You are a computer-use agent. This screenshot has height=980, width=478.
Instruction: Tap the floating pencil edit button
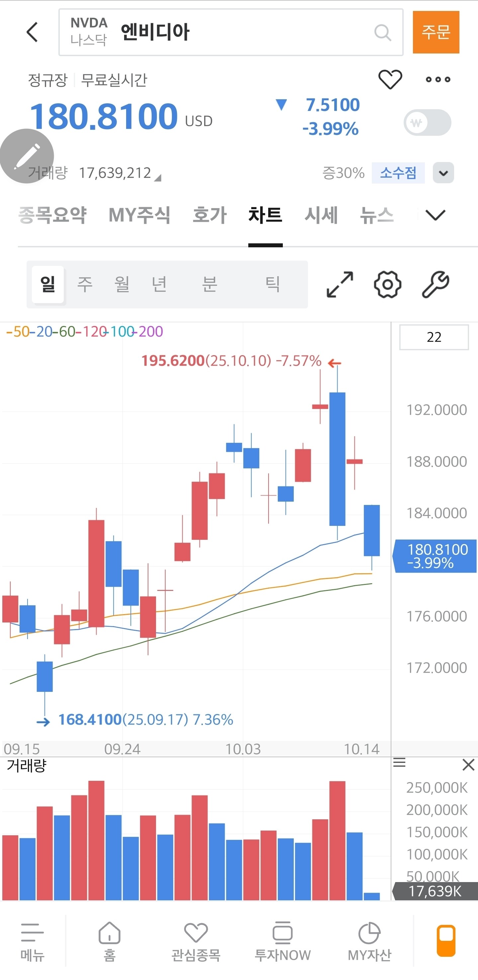click(27, 156)
